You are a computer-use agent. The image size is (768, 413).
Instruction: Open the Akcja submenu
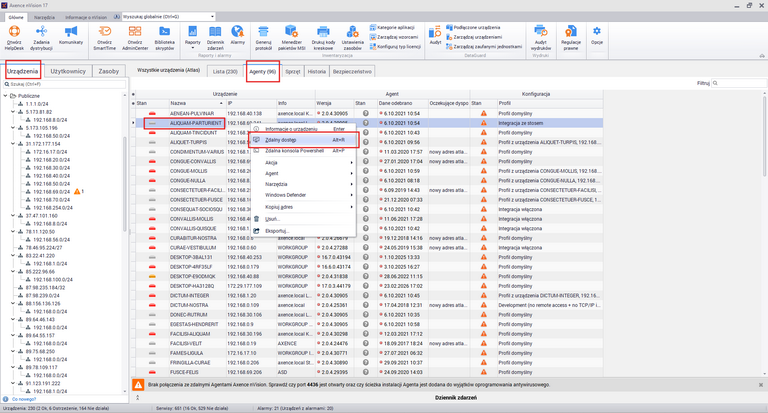tap(303, 163)
